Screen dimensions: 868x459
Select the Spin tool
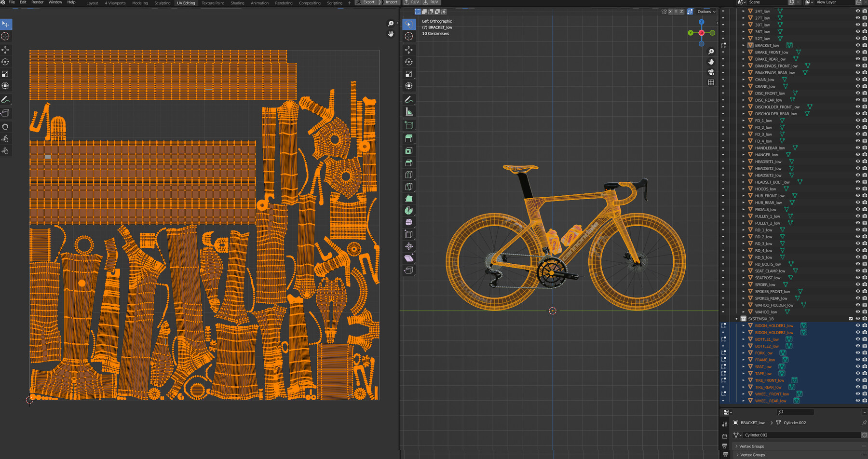[x=409, y=211]
